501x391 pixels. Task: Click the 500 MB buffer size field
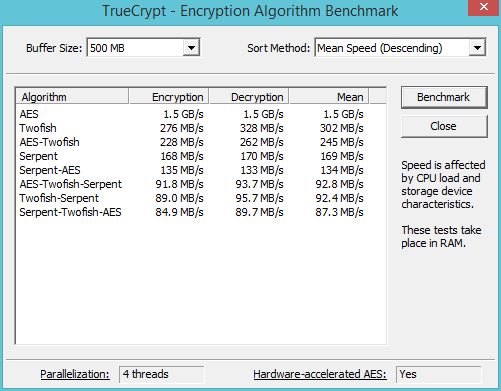pyautogui.click(x=143, y=48)
